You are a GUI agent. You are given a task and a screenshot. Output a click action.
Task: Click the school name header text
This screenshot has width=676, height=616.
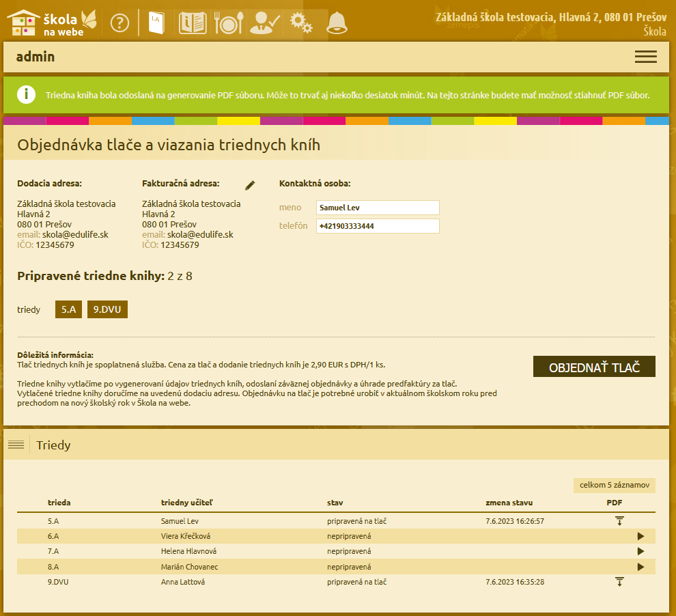pyautogui.click(x=551, y=17)
